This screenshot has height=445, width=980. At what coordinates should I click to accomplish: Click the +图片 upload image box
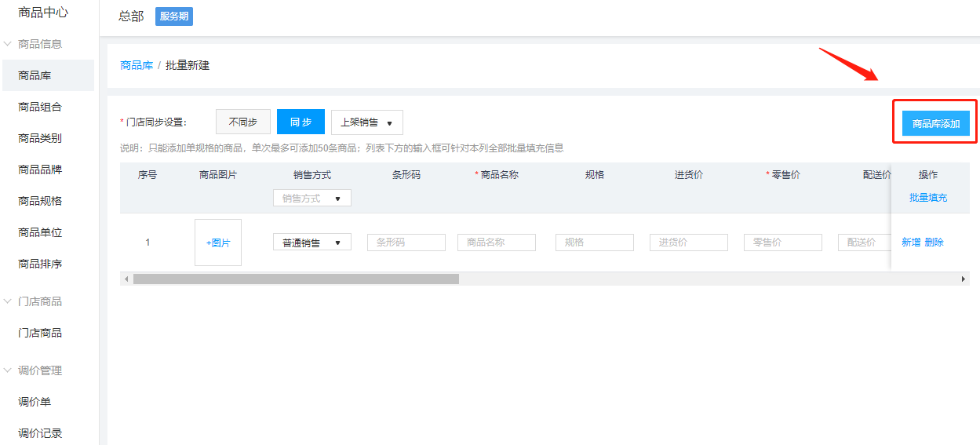pyautogui.click(x=218, y=243)
